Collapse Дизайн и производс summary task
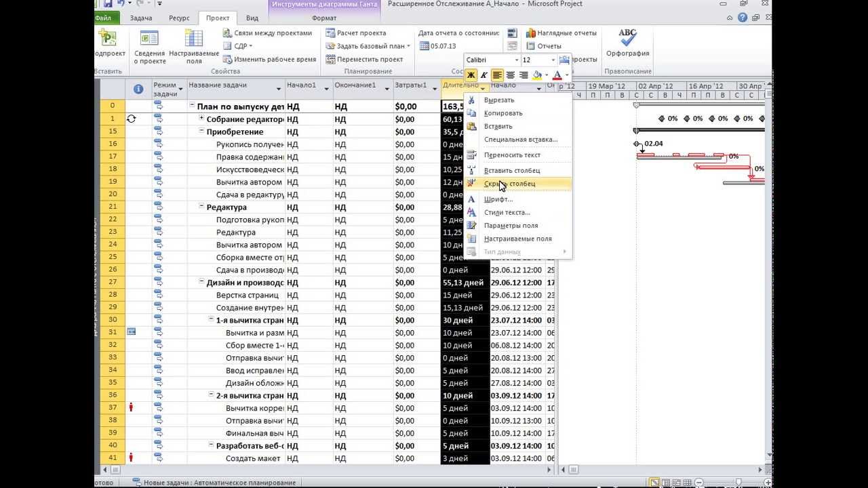This screenshot has height=488, width=868. pos(201,281)
